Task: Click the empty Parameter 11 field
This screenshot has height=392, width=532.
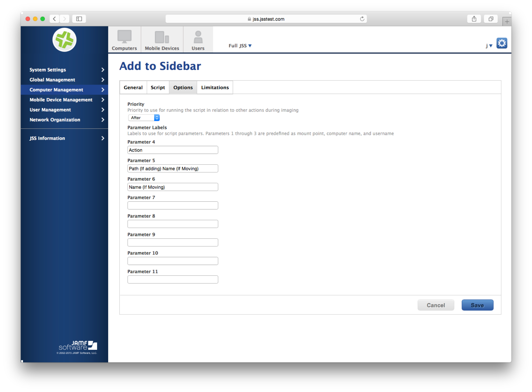Action: tap(173, 280)
